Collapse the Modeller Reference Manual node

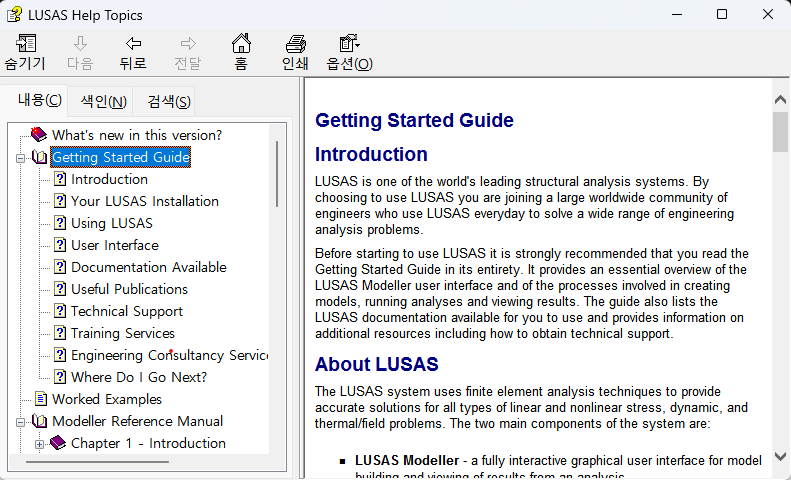[20, 421]
